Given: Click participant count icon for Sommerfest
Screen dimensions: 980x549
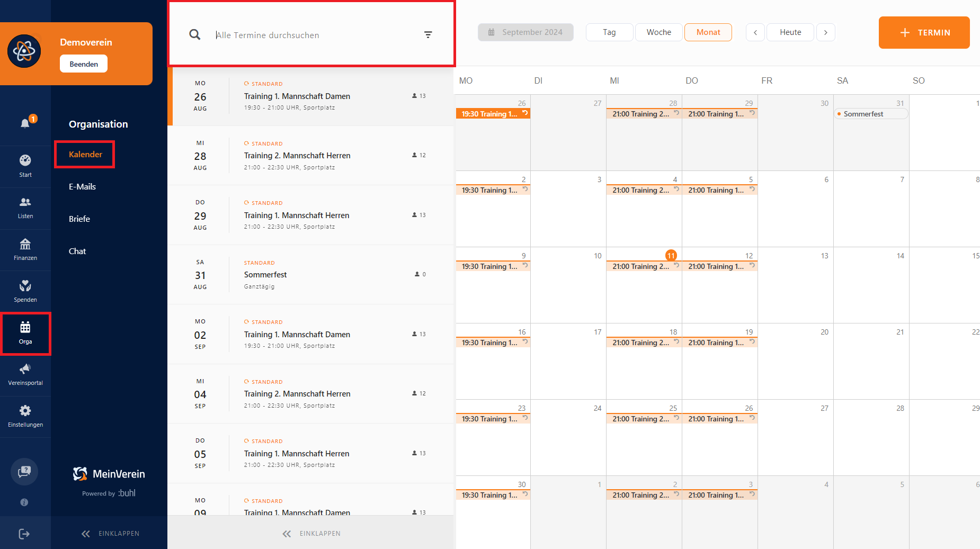Looking at the screenshot, I should pos(417,274).
